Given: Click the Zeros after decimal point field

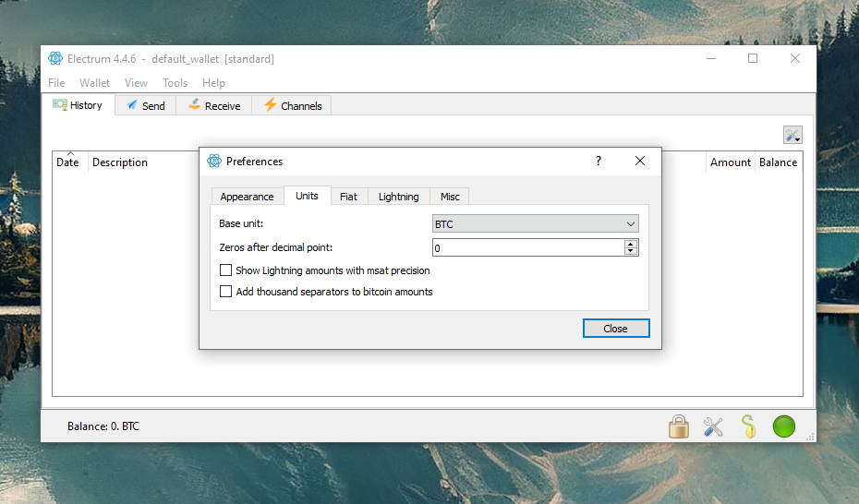Looking at the screenshot, I should pyautogui.click(x=526, y=247).
